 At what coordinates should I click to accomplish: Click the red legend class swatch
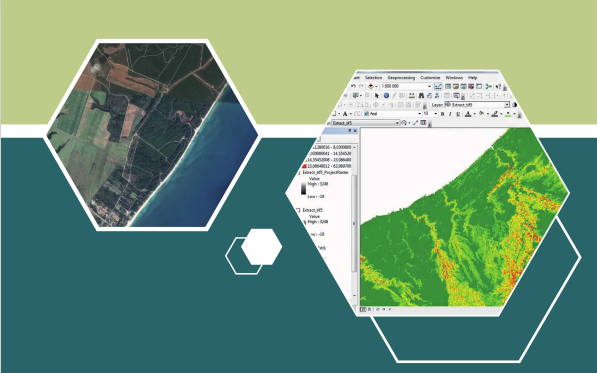[x=304, y=166]
